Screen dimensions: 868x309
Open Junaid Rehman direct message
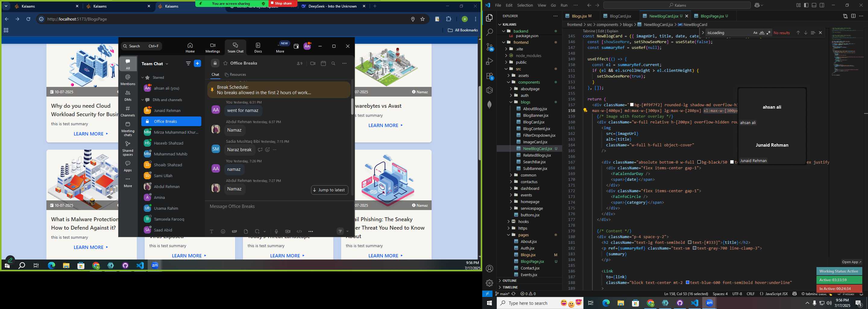point(171,111)
